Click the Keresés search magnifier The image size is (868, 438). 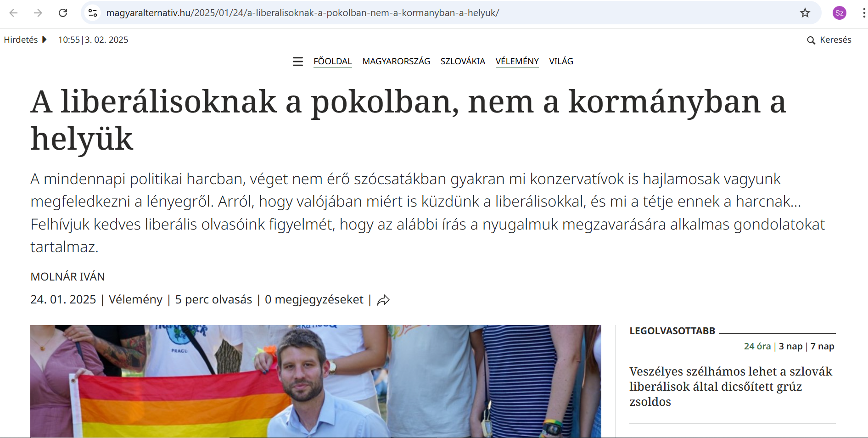811,40
